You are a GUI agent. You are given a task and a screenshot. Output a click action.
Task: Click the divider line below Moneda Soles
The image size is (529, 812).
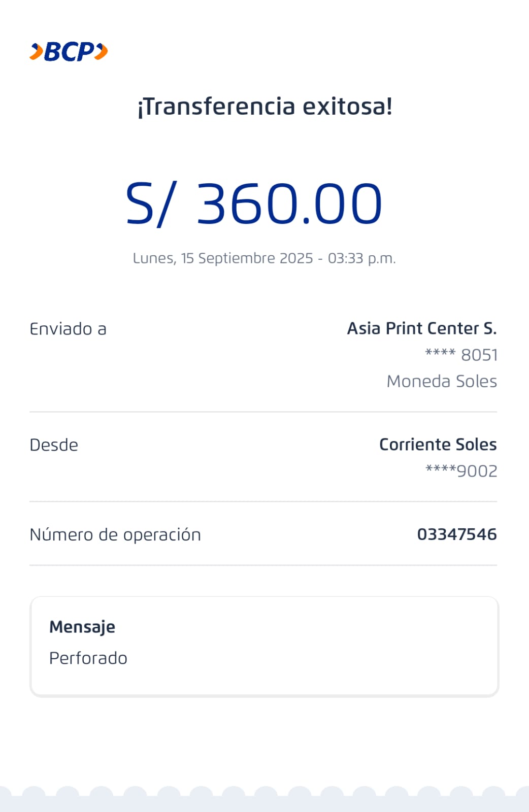coord(263,412)
